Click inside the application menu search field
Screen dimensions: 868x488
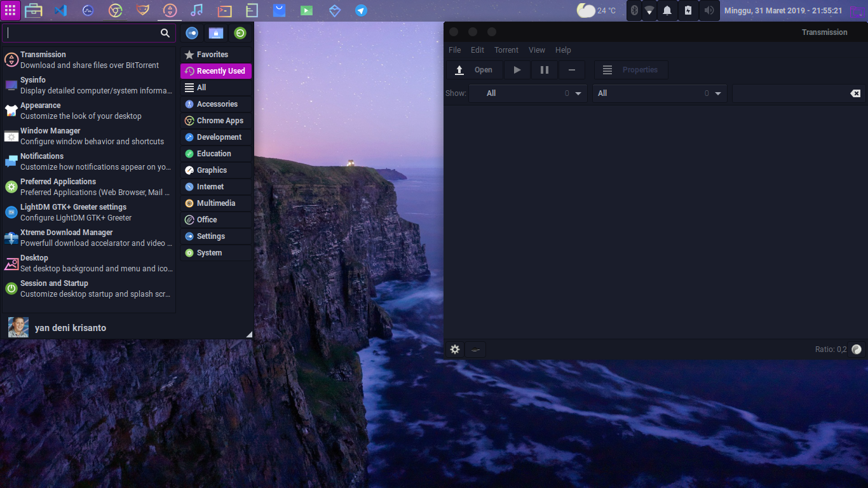coord(83,32)
